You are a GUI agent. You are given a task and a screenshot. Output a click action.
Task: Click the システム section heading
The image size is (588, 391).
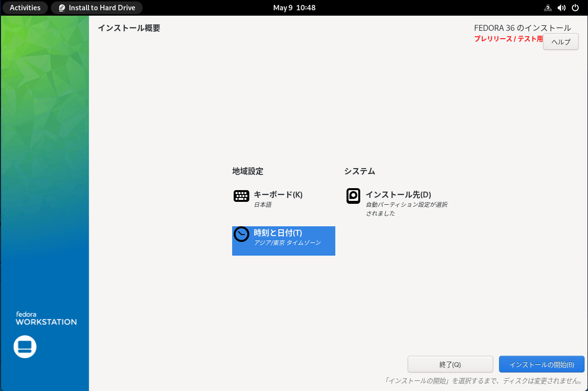[360, 171]
